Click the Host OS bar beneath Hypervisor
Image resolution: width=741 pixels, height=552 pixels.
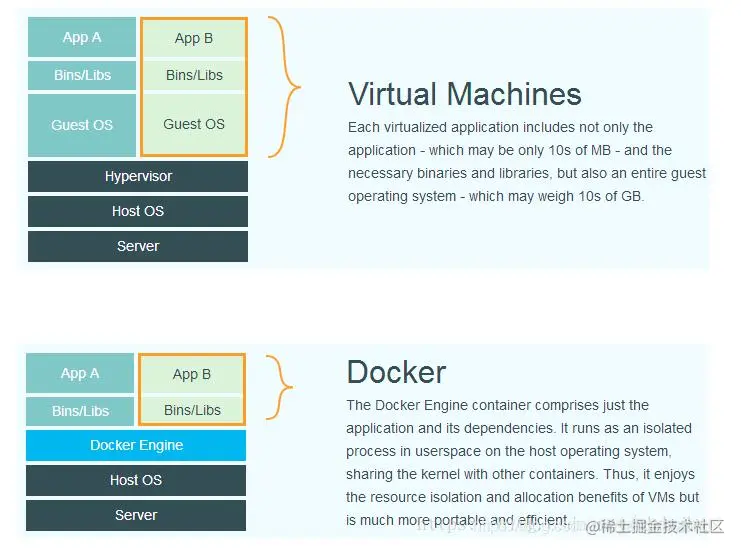click(138, 211)
